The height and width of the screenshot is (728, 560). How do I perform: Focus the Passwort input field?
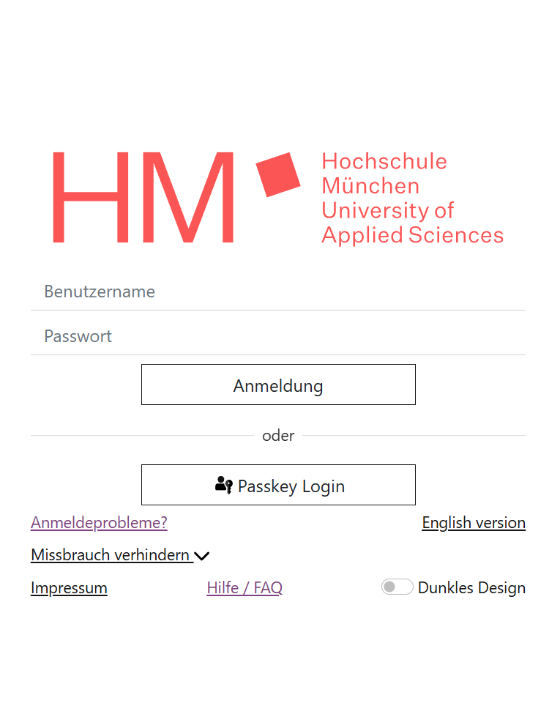(x=278, y=336)
